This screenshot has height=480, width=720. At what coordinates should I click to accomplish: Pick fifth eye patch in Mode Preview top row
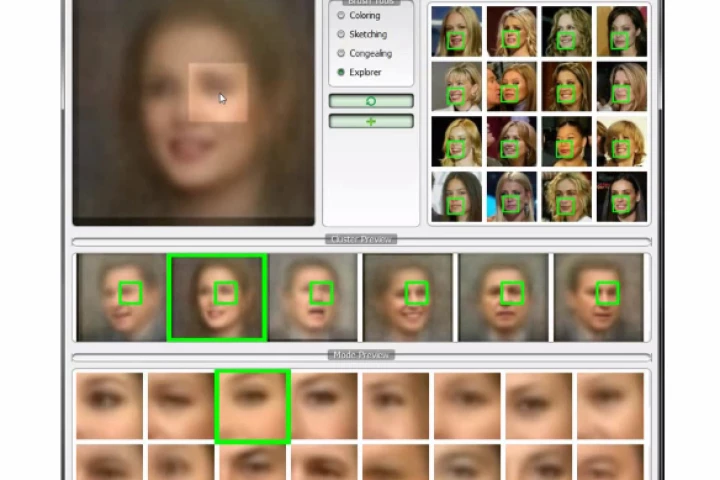(x=396, y=406)
